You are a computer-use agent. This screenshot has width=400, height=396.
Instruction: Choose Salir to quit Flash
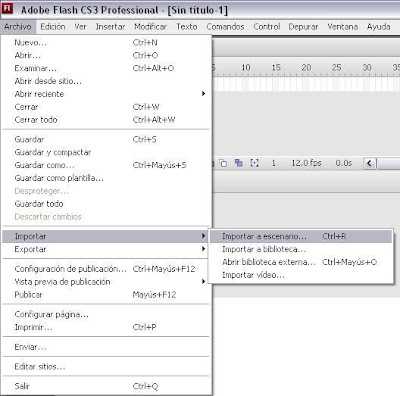(107, 386)
